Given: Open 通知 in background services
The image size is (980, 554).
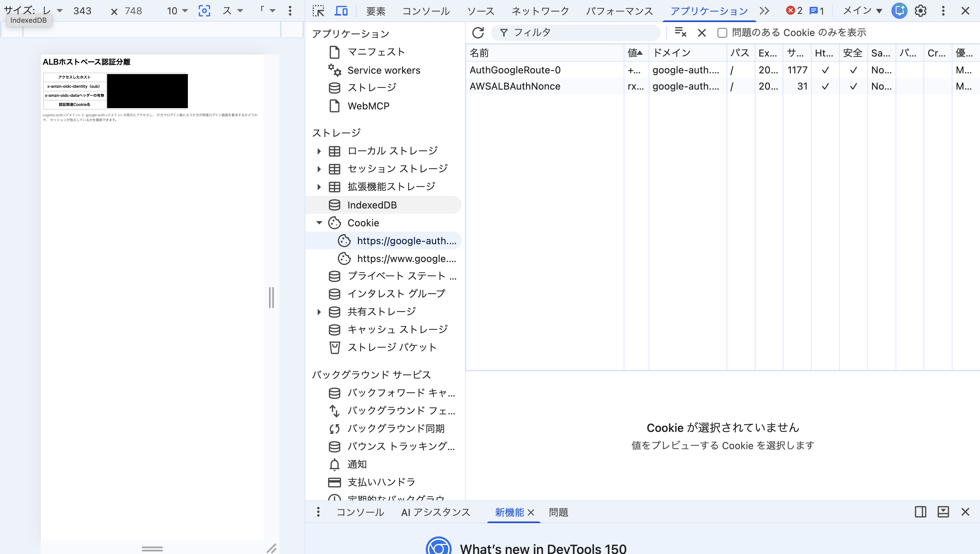Looking at the screenshot, I should tap(384, 464).
